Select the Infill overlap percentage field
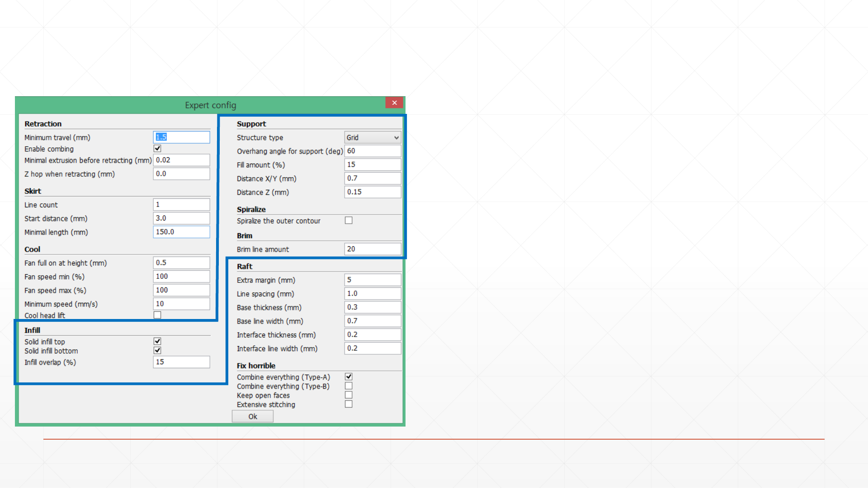Viewport: 868px width, 488px height. pyautogui.click(x=181, y=362)
